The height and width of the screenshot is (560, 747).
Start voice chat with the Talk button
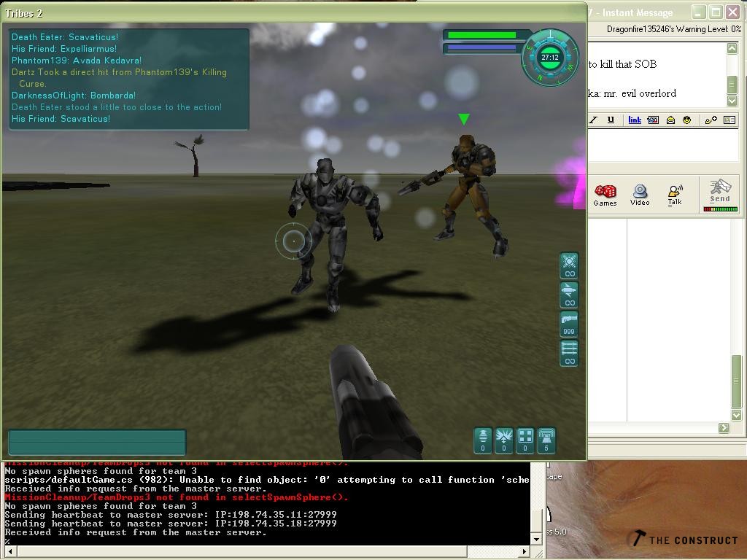(675, 195)
